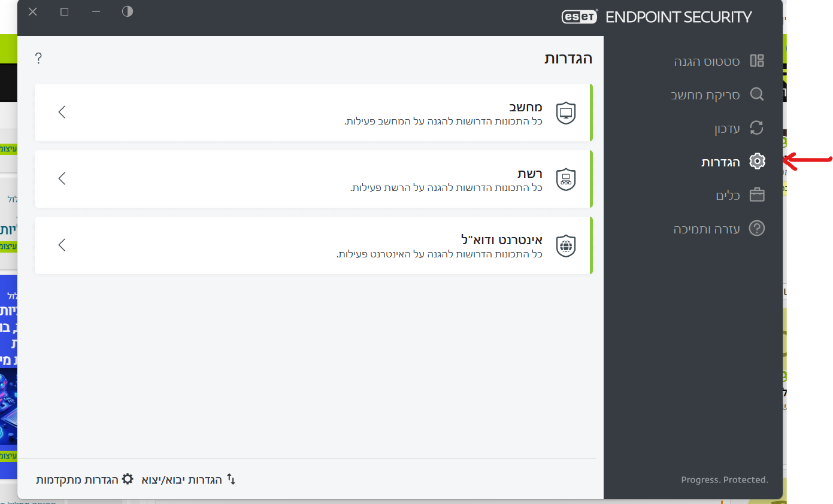Toggle the contrast half-circle icon in title bar
Image resolution: width=833 pixels, height=504 pixels.
128,11
